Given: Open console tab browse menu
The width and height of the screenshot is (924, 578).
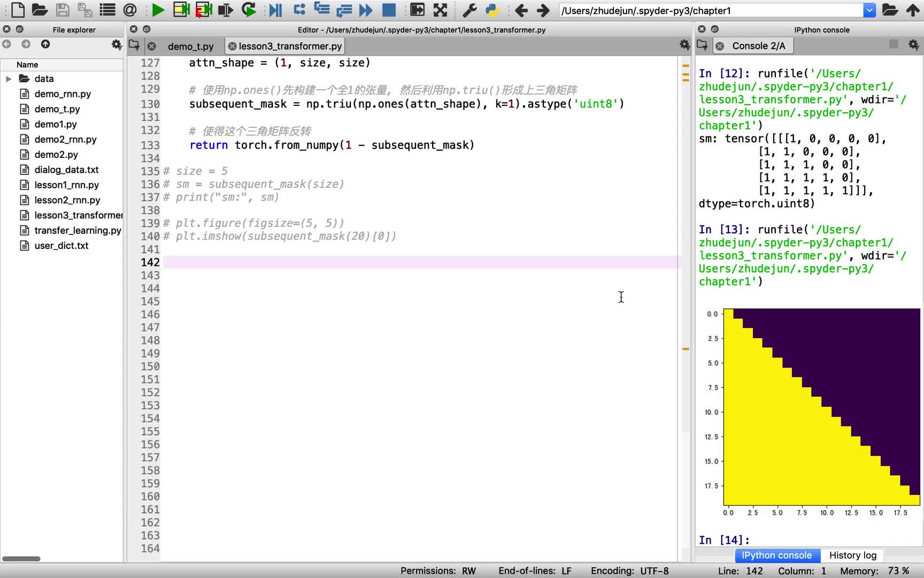Looking at the screenshot, I should coord(702,45).
